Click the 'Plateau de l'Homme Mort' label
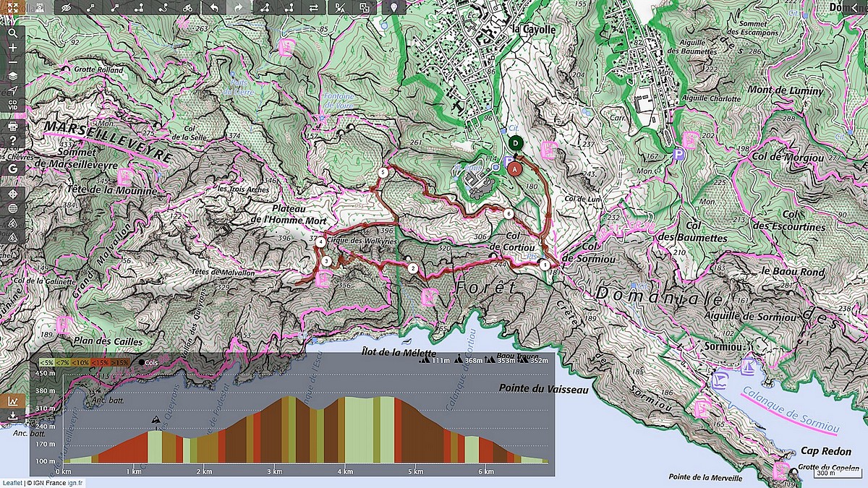This screenshot has width=868, height=488. (289, 215)
